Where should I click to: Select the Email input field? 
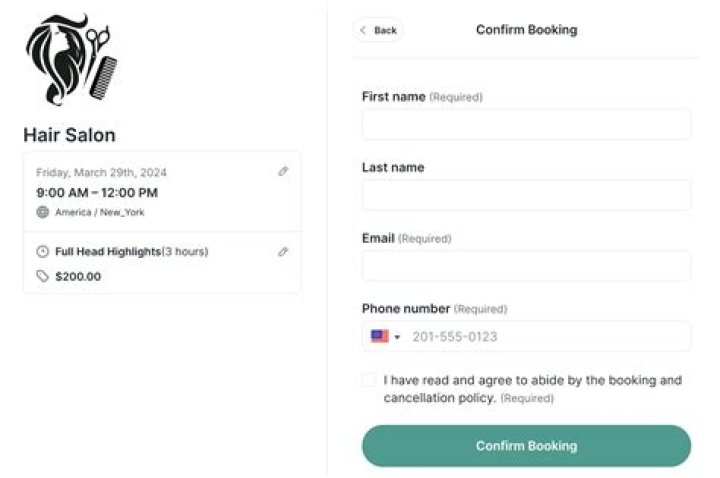coord(526,266)
